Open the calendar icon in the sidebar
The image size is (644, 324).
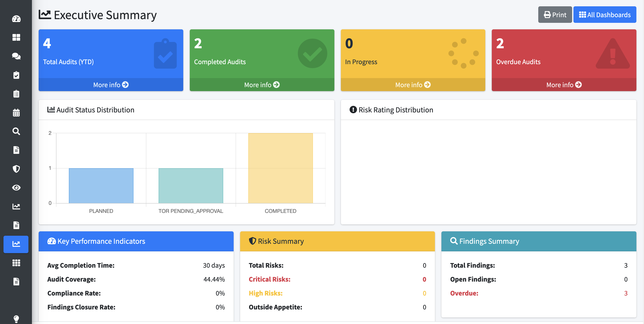[x=16, y=113]
